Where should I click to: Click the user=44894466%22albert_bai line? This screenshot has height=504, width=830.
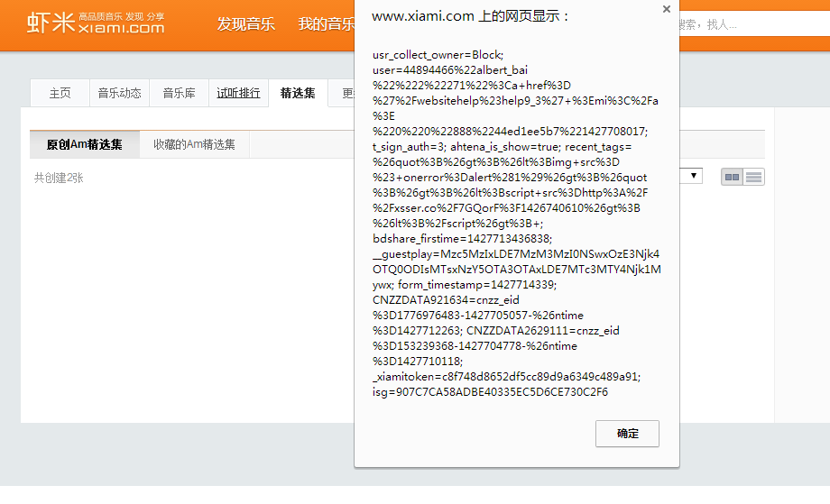click(450, 70)
